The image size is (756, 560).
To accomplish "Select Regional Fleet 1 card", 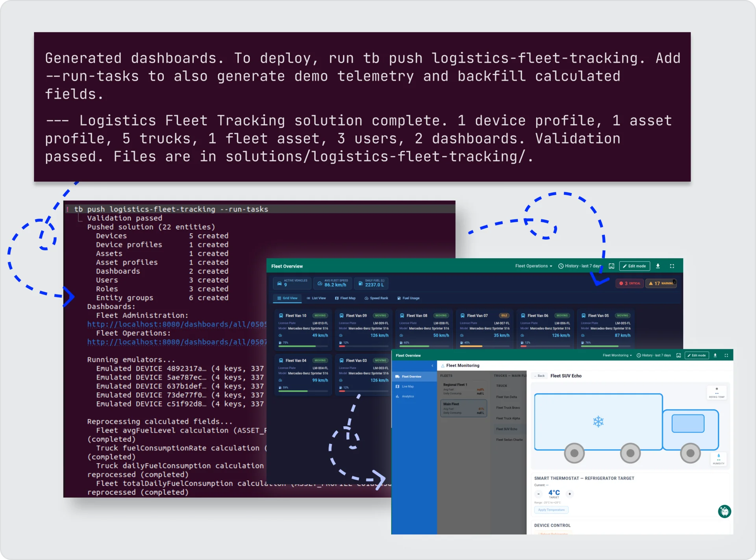I will click(463, 389).
